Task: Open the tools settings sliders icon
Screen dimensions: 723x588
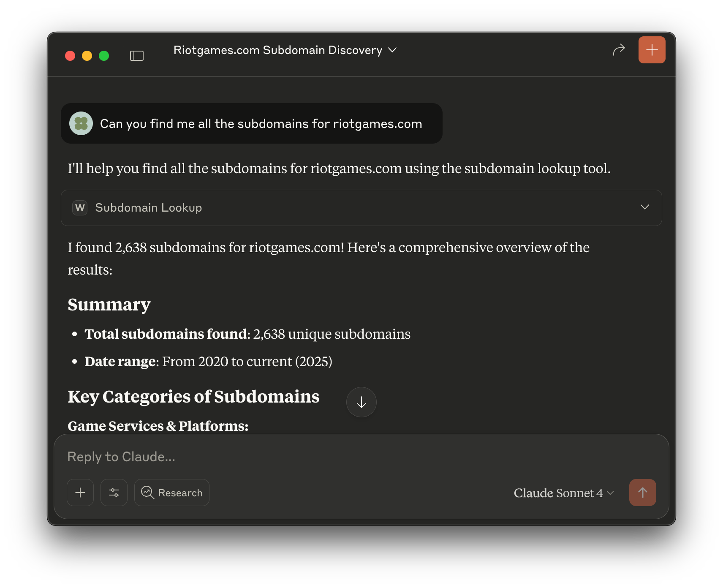Action: coord(114,493)
